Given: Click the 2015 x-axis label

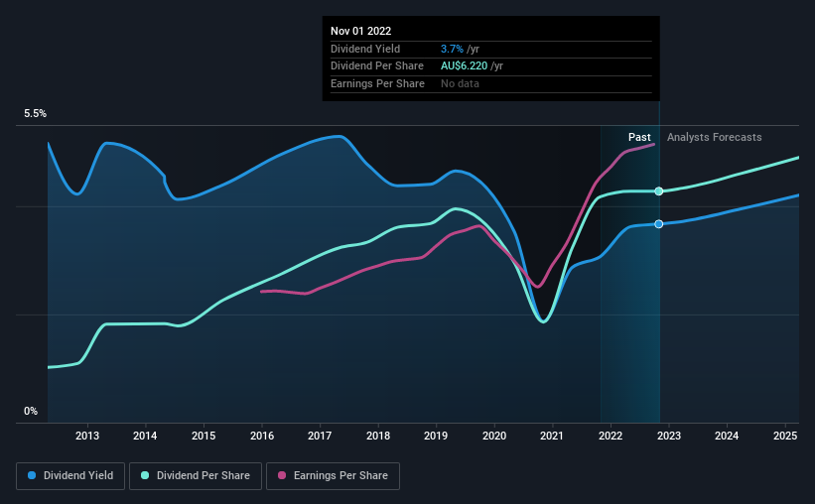Looking at the screenshot, I should (204, 436).
